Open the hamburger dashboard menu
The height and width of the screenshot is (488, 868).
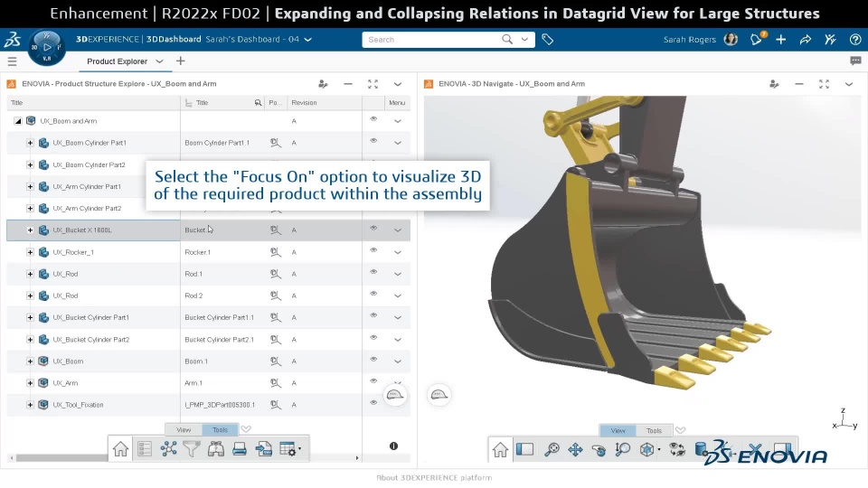pos(12,61)
